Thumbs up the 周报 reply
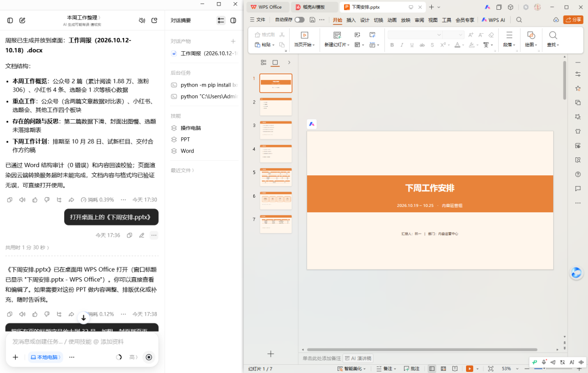Screen dimensions: 588x373 pos(35,200)
